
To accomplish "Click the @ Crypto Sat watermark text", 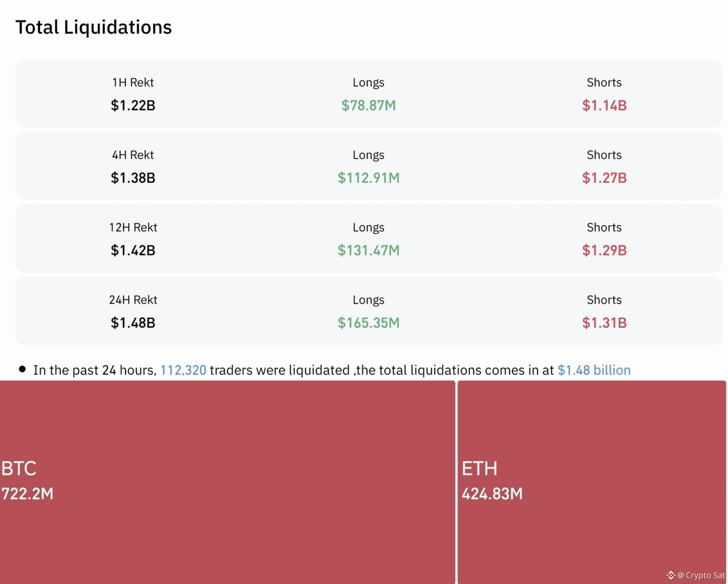I will [x=701, y=575].
